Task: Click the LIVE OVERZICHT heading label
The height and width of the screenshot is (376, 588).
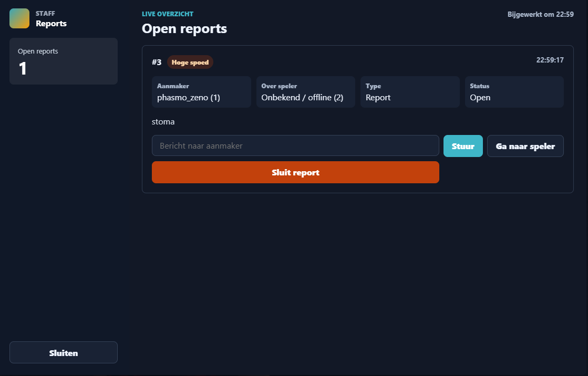Action: click(168, 14)
